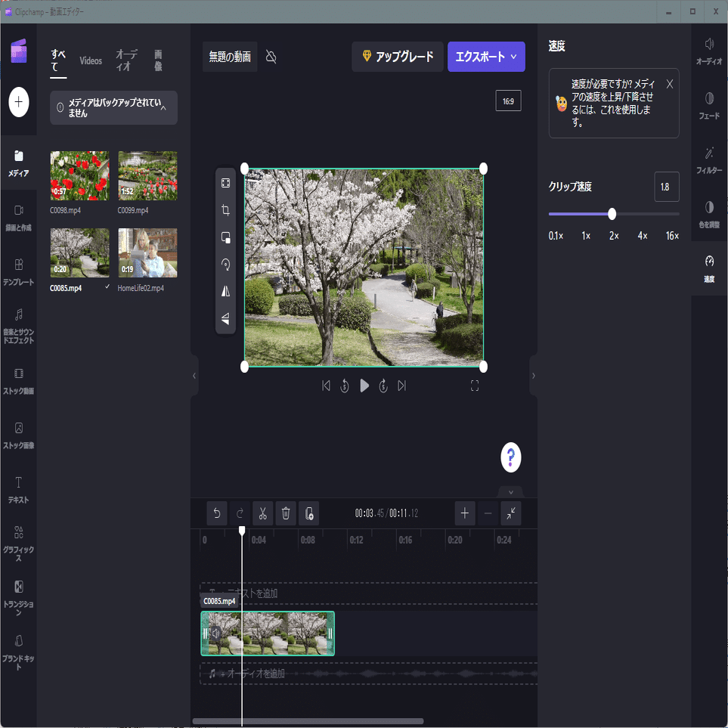Click the クリップ速度 speed slider handle
Screen dimensions: 728x728
[x=612, y=214]
